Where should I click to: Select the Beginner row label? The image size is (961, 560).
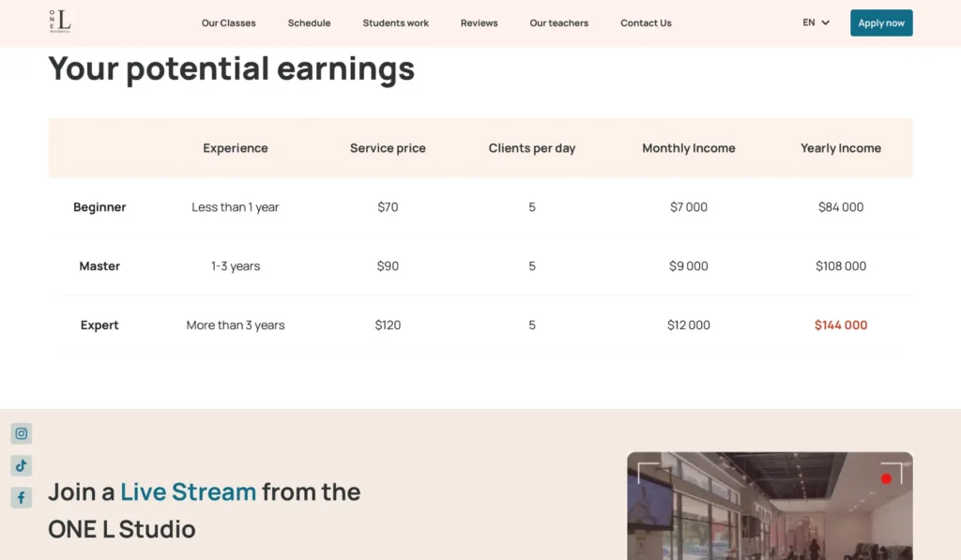tap(99, 207)
